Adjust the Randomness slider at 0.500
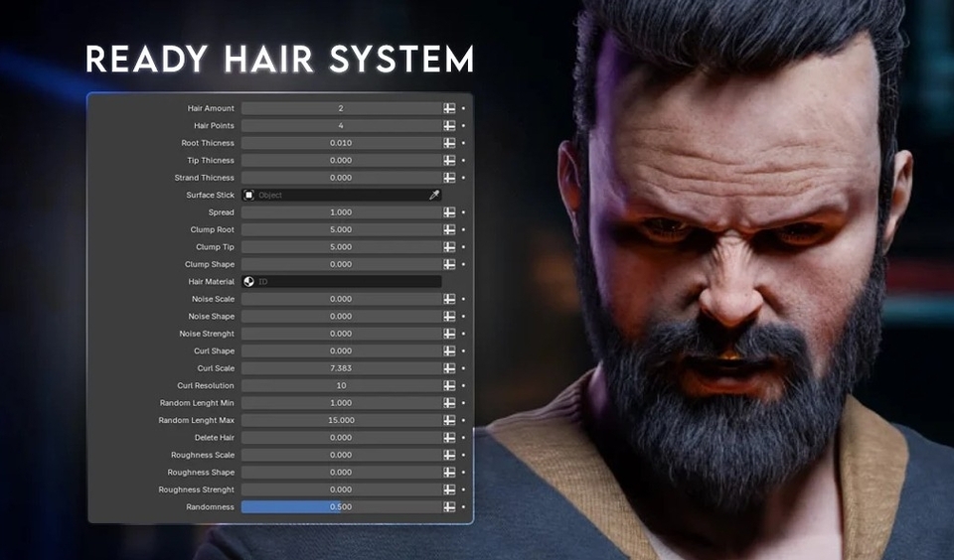This screenshot has height=560, width=954. point(341,507)
